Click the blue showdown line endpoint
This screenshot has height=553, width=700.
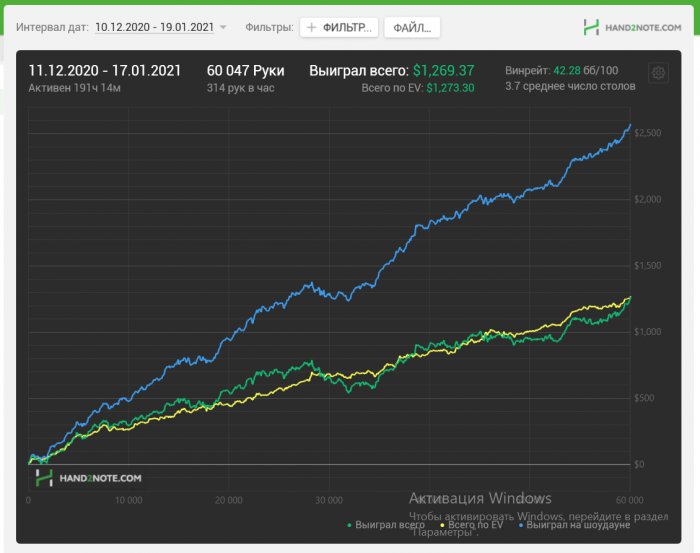click(x=630, y=125)
